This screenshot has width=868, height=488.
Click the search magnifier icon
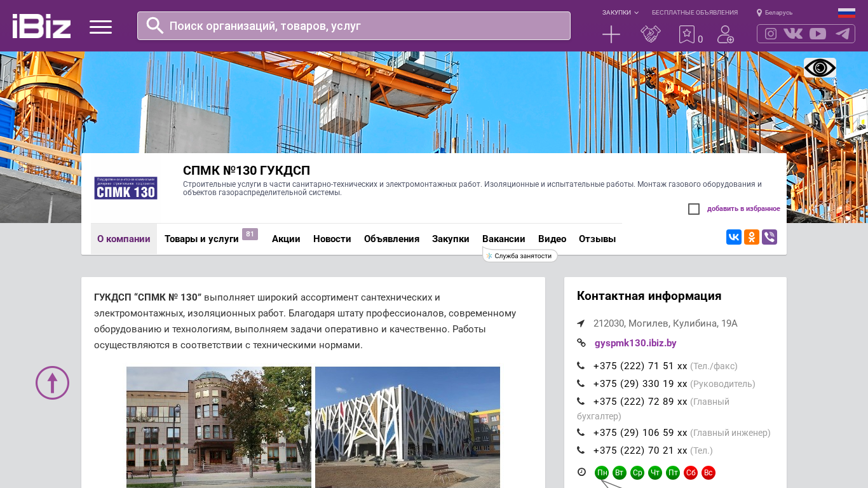(155, 25)
